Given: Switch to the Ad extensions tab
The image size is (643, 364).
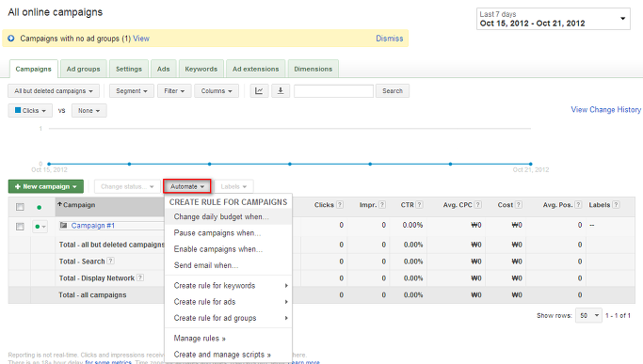Looking at the screenshot, I should [255, 69].
